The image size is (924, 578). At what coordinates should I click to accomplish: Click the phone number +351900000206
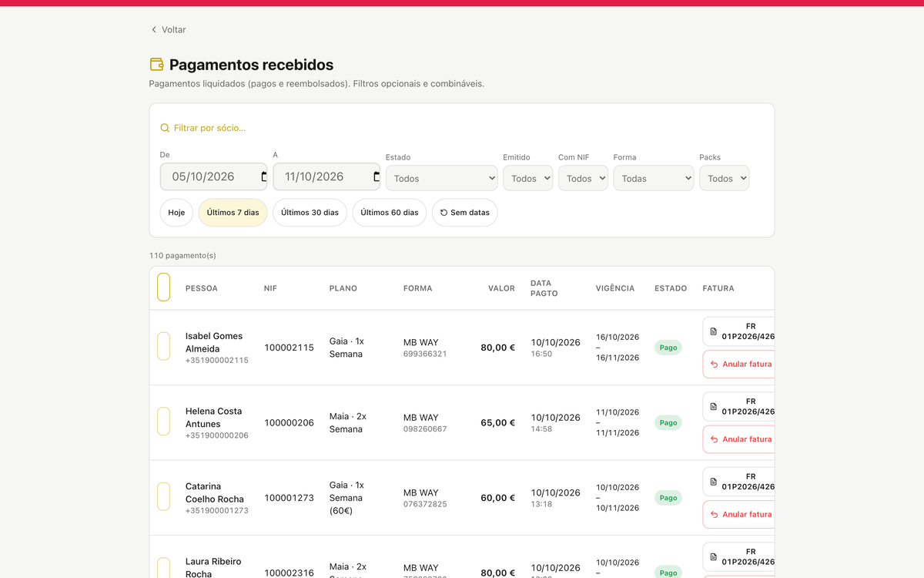click(x=217, y=435)
